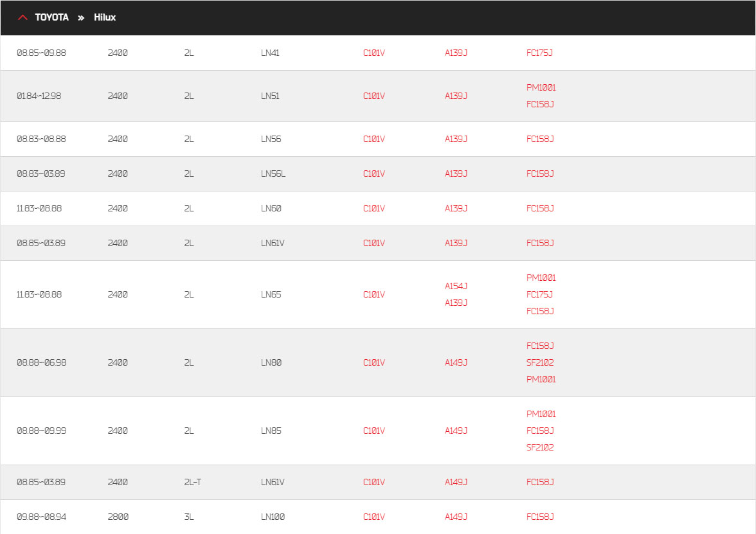This screenshot has width=756, height=534.
Task: Select the LN100 model row cell
Action: tap(273, 517)
